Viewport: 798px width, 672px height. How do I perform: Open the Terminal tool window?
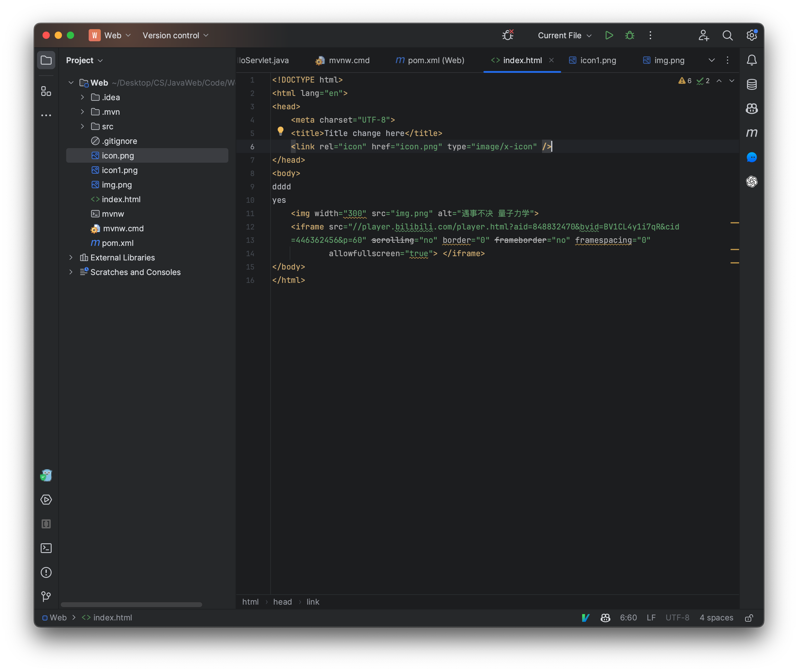46,548
